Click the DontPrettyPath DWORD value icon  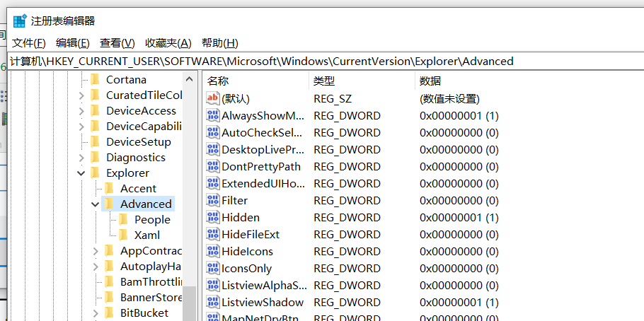coord(213,167)
